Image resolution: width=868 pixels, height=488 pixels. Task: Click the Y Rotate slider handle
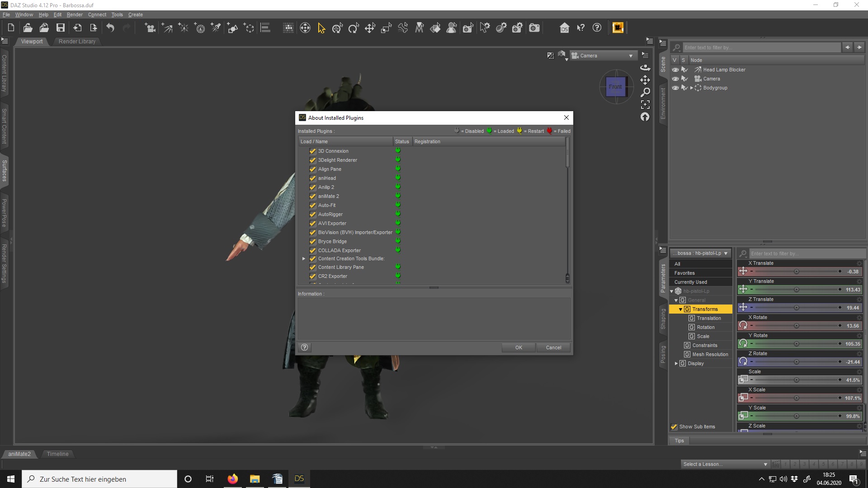point(796,344)
